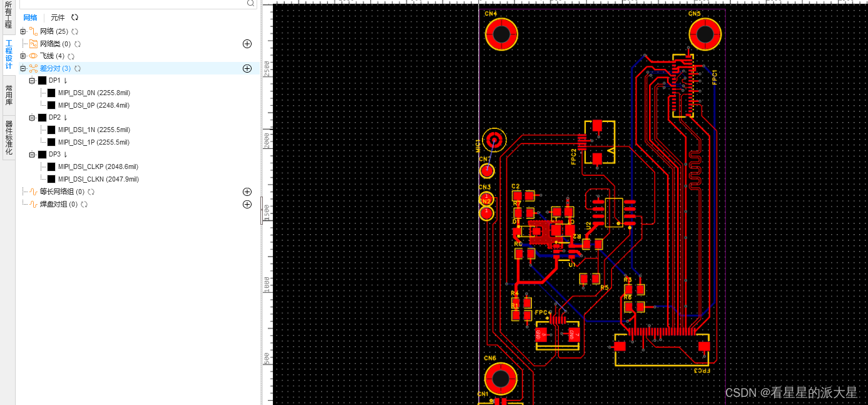Image resolution: width=868 pixels, height=405 pixels.
Task: Click the 差分对 pair icon
Action: click(33, 68)
